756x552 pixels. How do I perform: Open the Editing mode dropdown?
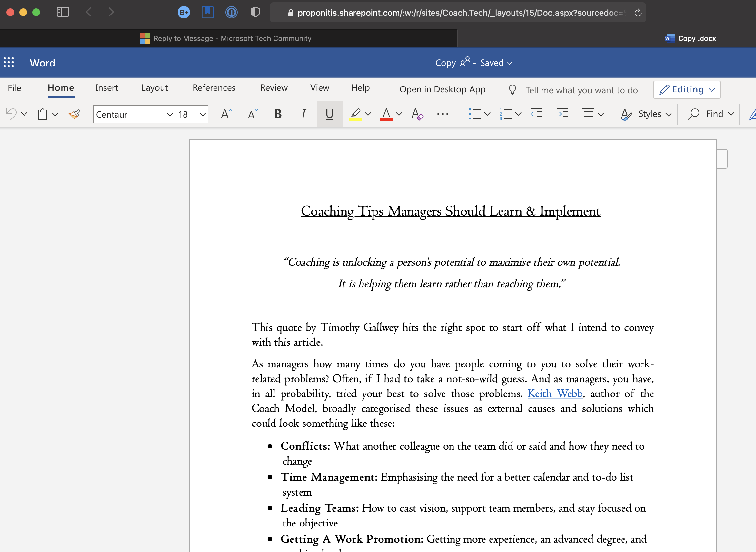tap(687, 89)
